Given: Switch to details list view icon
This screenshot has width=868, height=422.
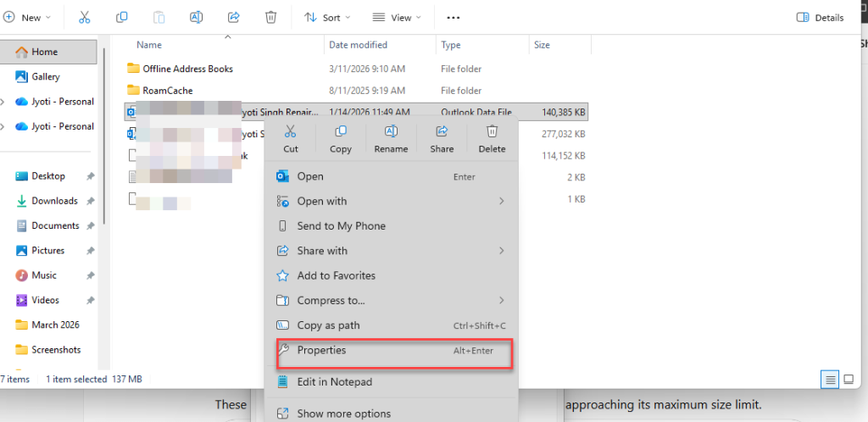Looking at the screenshot, I should click(830, 380).
